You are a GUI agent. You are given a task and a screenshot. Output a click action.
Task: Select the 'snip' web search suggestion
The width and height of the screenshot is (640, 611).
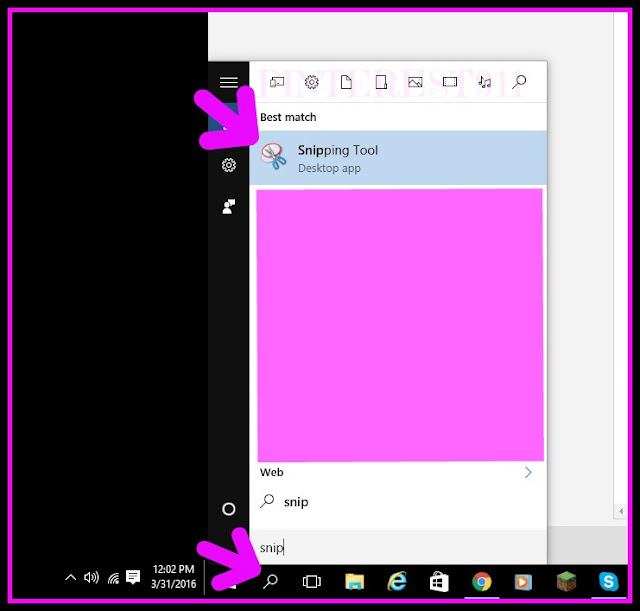[398, 502]
